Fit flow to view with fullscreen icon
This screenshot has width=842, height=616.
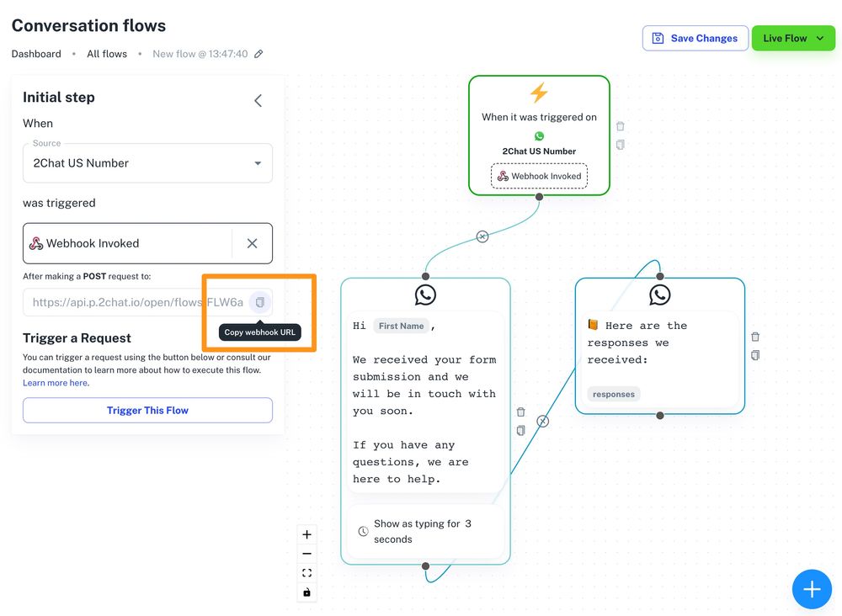306,573
